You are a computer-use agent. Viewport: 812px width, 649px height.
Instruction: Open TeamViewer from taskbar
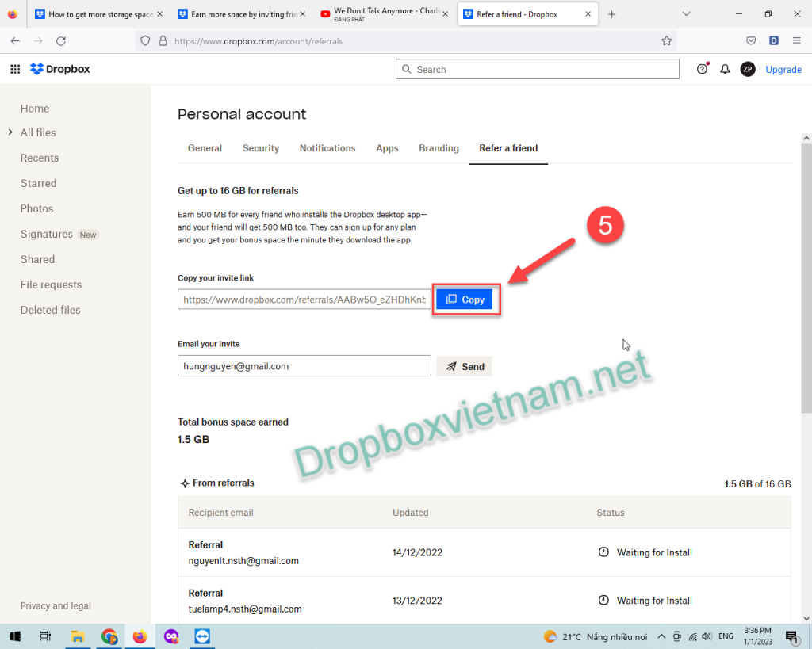[x=202, y=636]
